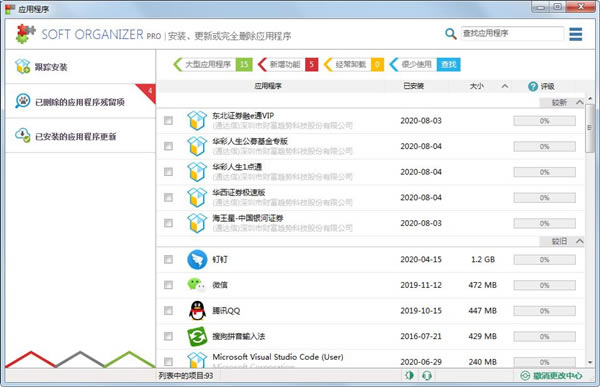The height and width of the screenshot is (387, 600).
Task: Select the 新增功能 filter tab
Action: 288,64
